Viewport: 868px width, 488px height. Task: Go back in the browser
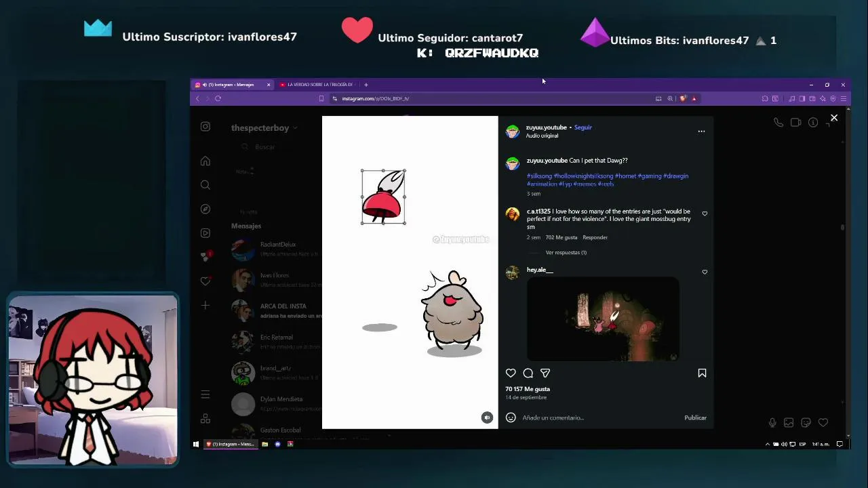pyautogui.click(x=197, y=98)
